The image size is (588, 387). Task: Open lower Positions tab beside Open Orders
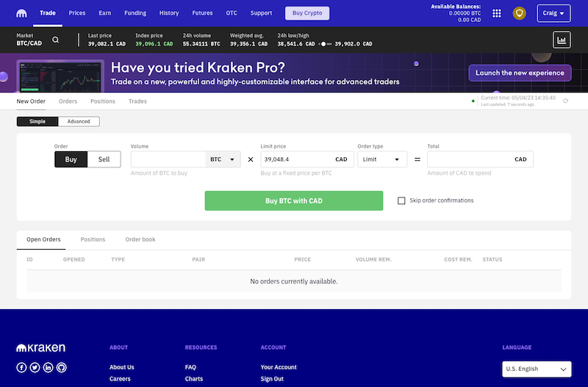93,239
